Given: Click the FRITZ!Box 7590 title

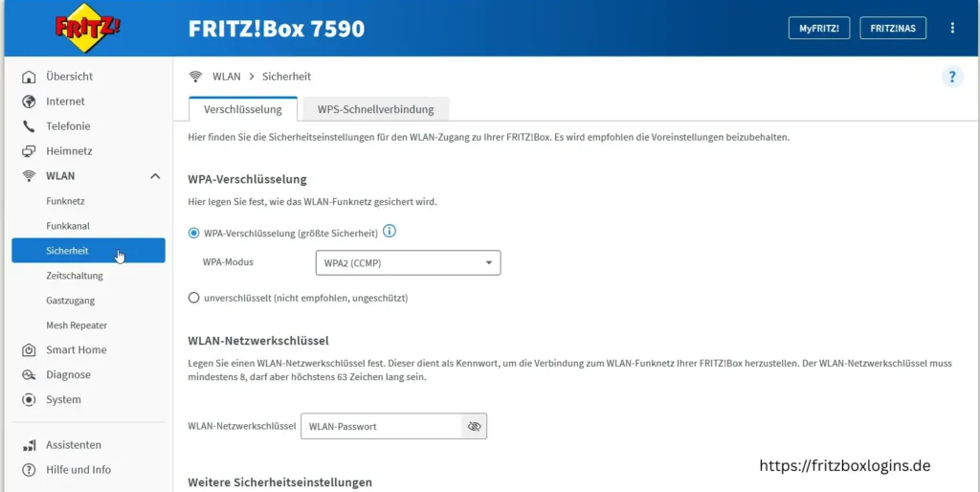Looking at the screenshot, I should 277,29.
